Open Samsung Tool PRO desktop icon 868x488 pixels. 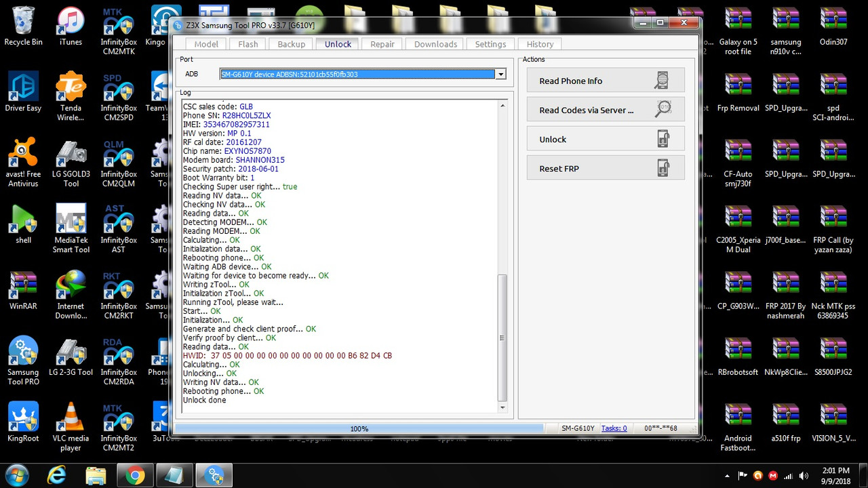pyautogui.click(x=23, y=361)
